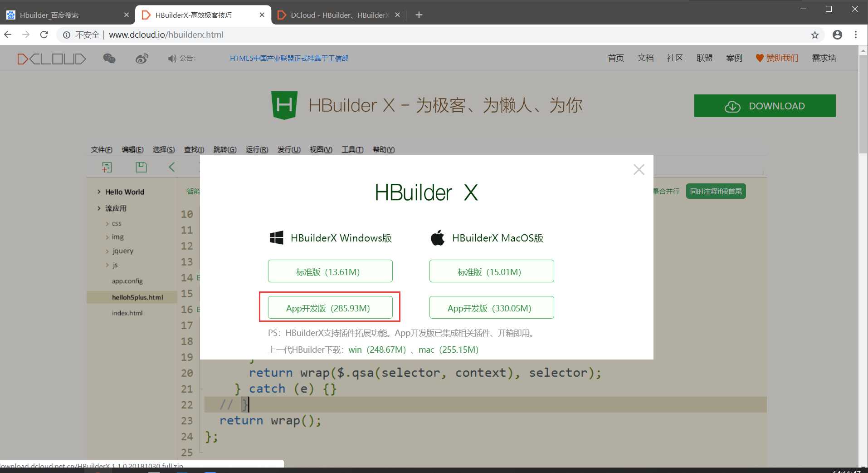868x473 pixels.
Task: Click the DCloud logo in the header
Action: point(51,59)
